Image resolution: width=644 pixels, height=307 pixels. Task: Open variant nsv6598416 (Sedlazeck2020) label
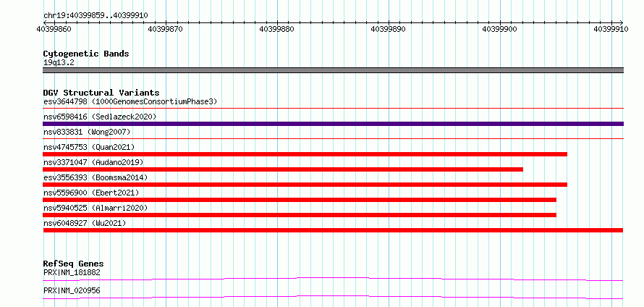(x=100, y=117)
